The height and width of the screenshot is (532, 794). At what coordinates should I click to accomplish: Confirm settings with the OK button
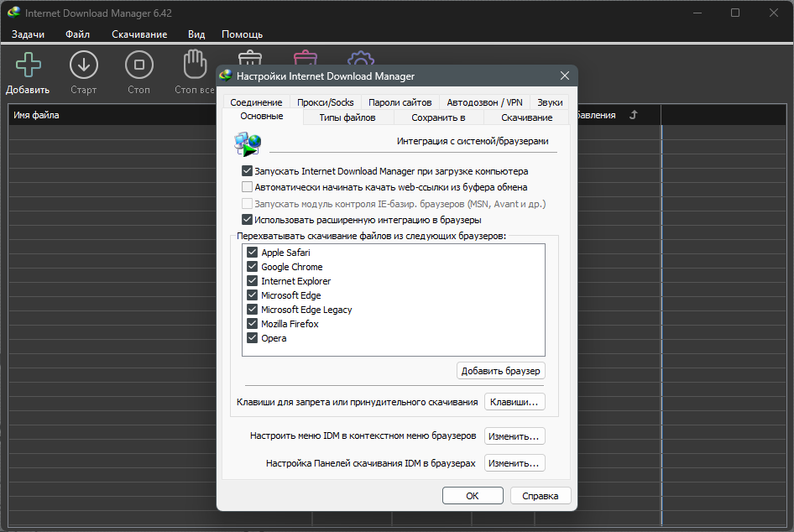[x=473, y=496]
